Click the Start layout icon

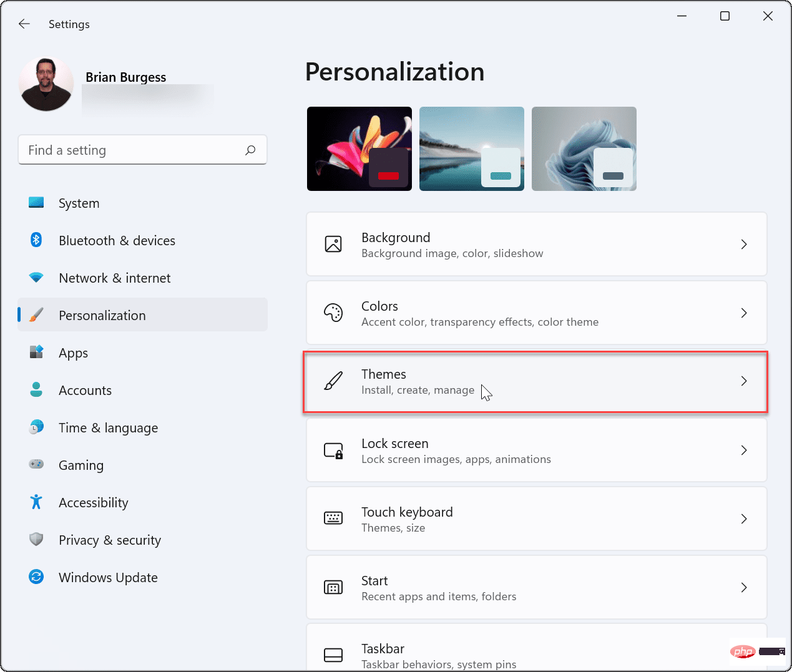[333, 587]
